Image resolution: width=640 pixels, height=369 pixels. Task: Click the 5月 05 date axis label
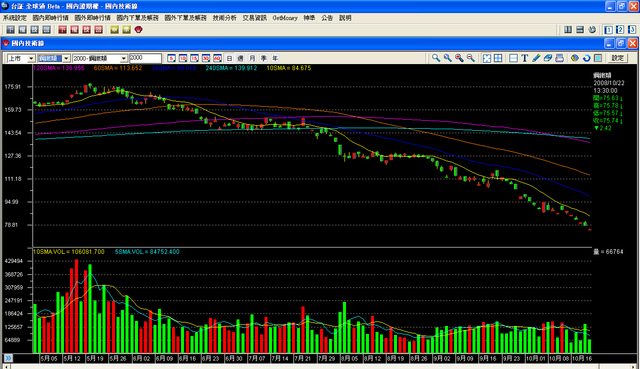coord(49,358)
